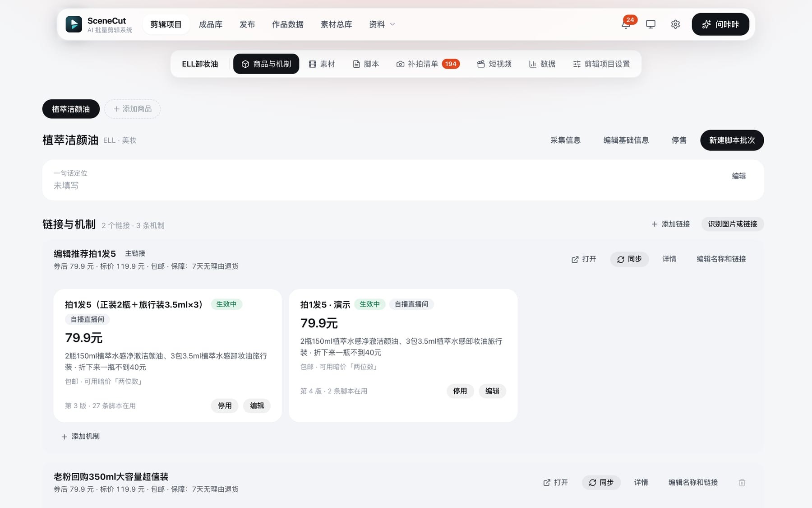Screen dimensions: 812x508
Task: Click the monitor display icon
Action: pyautogui.click(x=651, y=24)
